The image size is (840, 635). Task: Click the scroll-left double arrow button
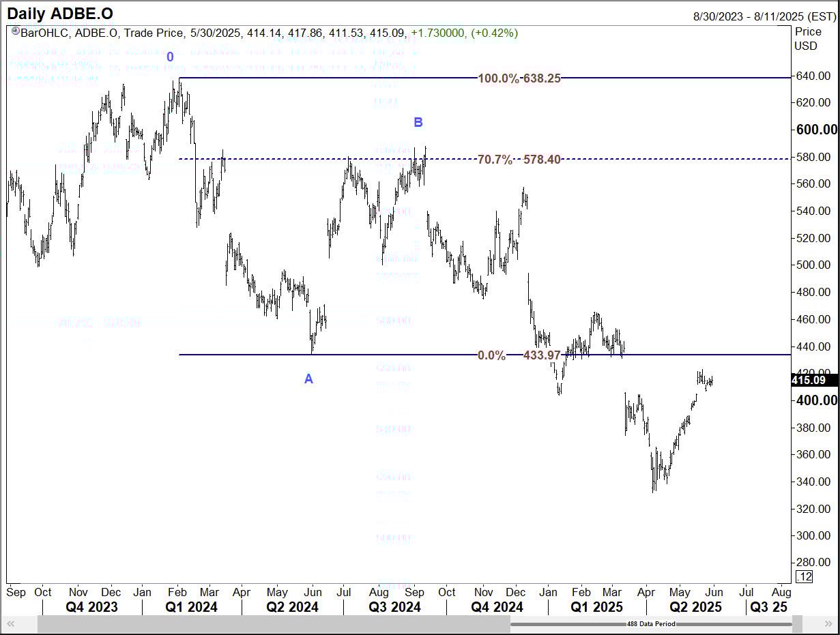[10, 623]
